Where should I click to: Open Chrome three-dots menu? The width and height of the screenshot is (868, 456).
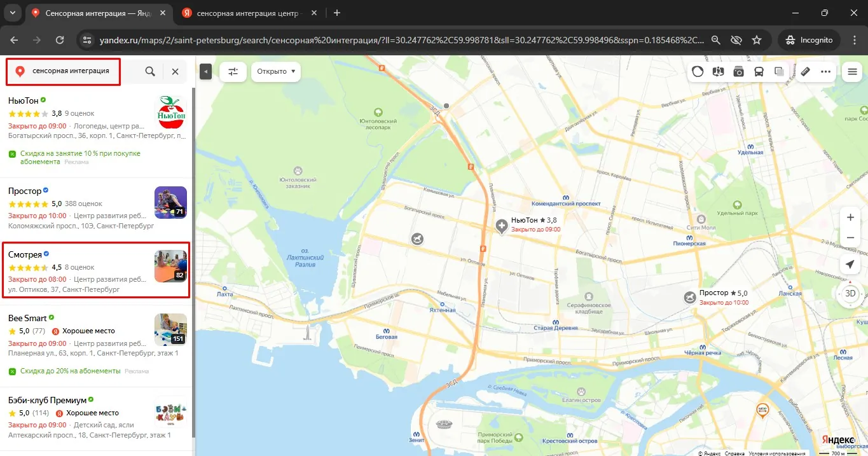click(x=854, y=39)
